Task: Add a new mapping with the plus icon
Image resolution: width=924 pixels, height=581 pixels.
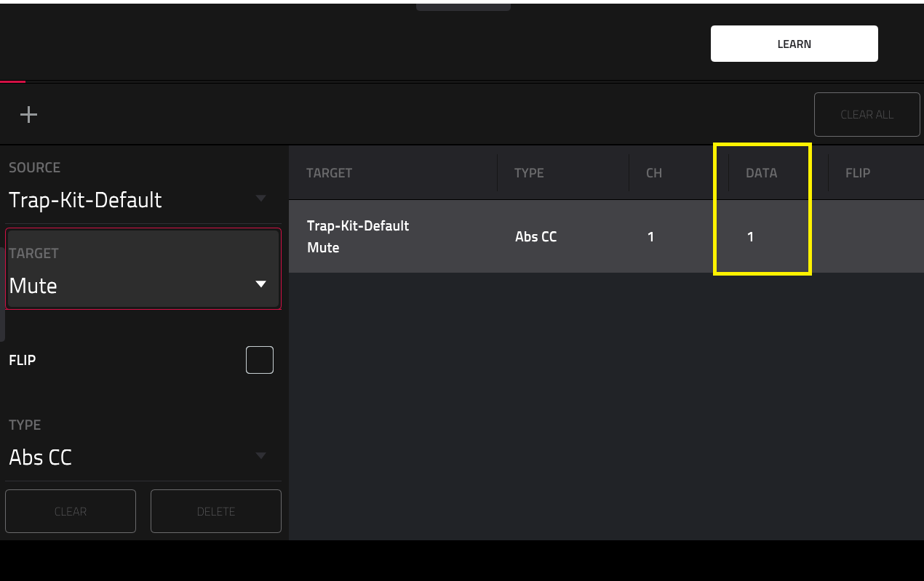Action: [28, 114]
